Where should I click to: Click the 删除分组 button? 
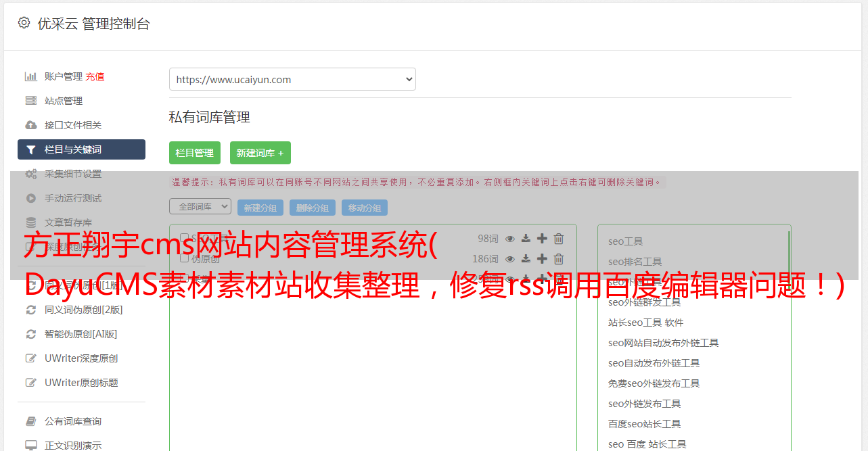313,208
